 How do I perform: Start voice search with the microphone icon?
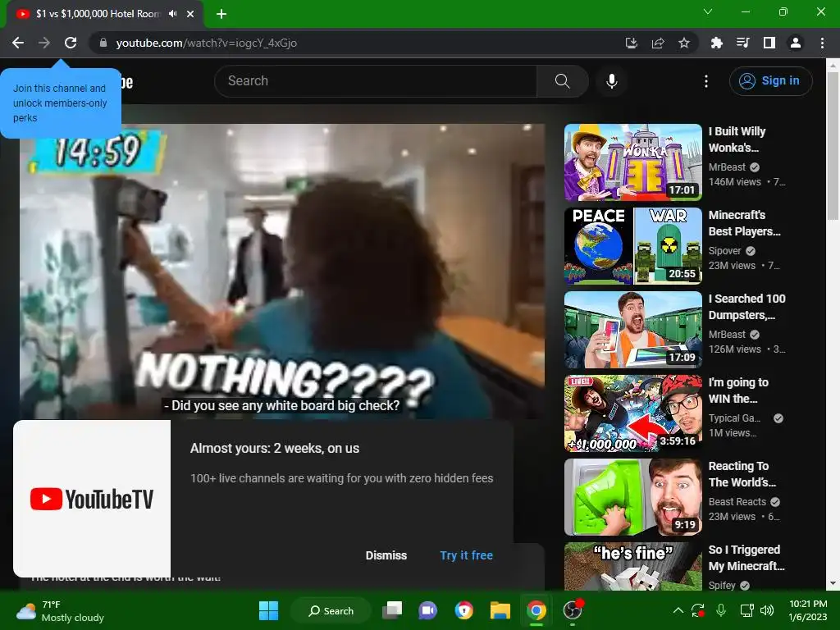click(612, 81)
